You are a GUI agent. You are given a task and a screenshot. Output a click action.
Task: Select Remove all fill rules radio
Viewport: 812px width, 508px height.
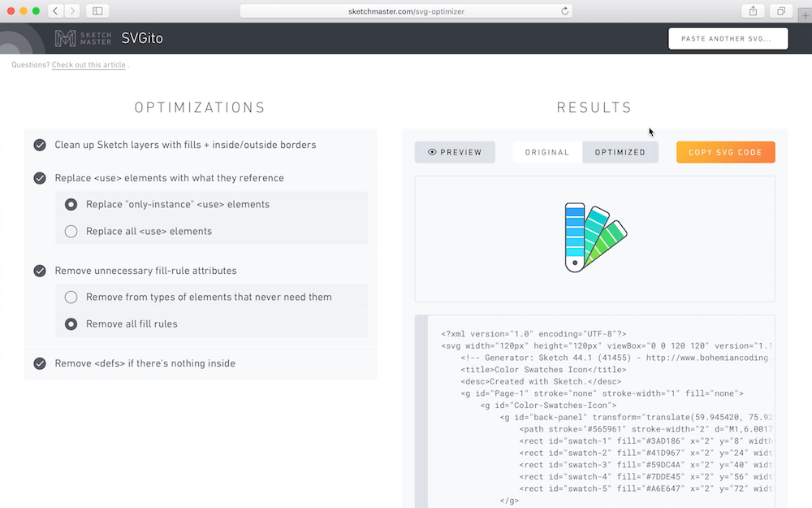[x=71, y=324]
